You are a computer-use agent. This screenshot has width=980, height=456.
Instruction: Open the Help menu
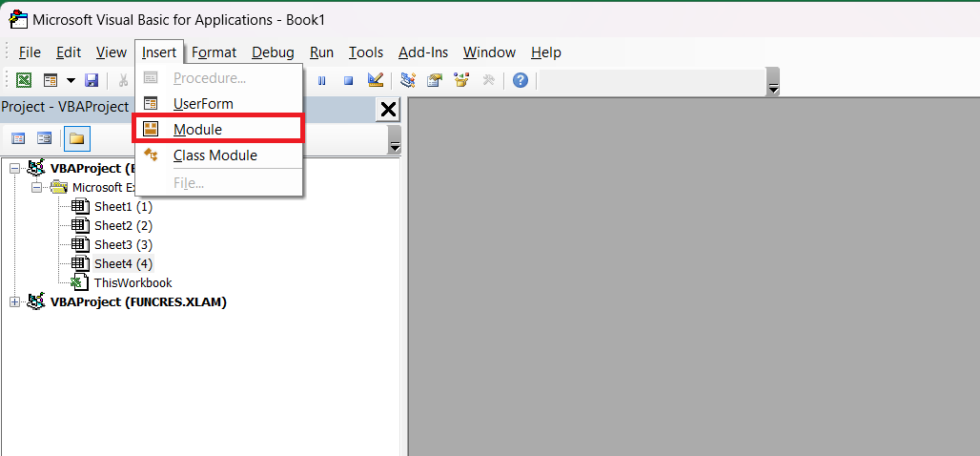tap(546, 52)
